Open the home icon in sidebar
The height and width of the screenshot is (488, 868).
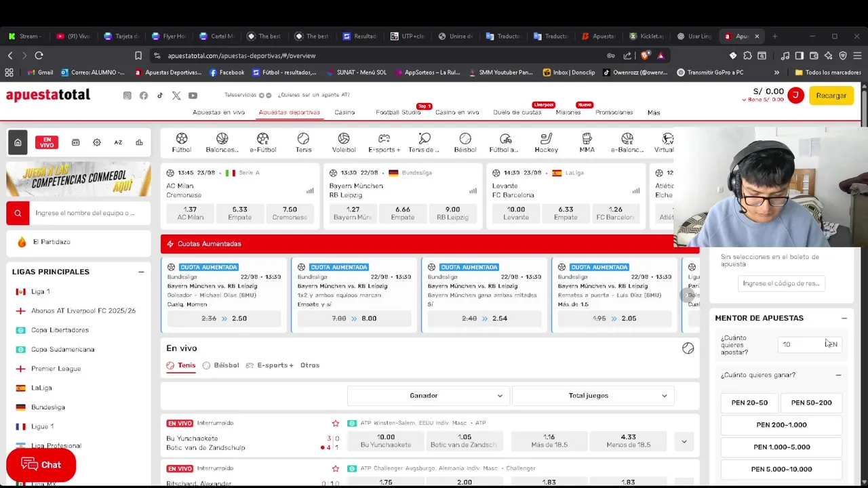[x=18, y=142]
